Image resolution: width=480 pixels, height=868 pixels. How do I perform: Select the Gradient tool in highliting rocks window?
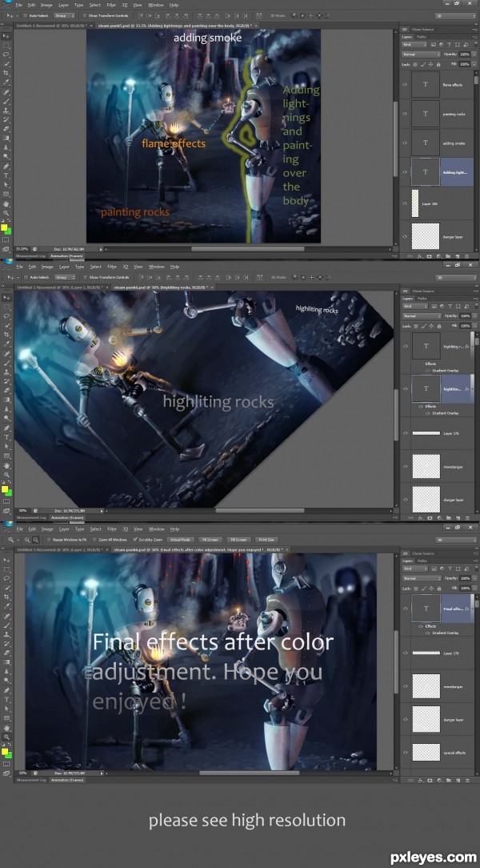tap(6, 400)
